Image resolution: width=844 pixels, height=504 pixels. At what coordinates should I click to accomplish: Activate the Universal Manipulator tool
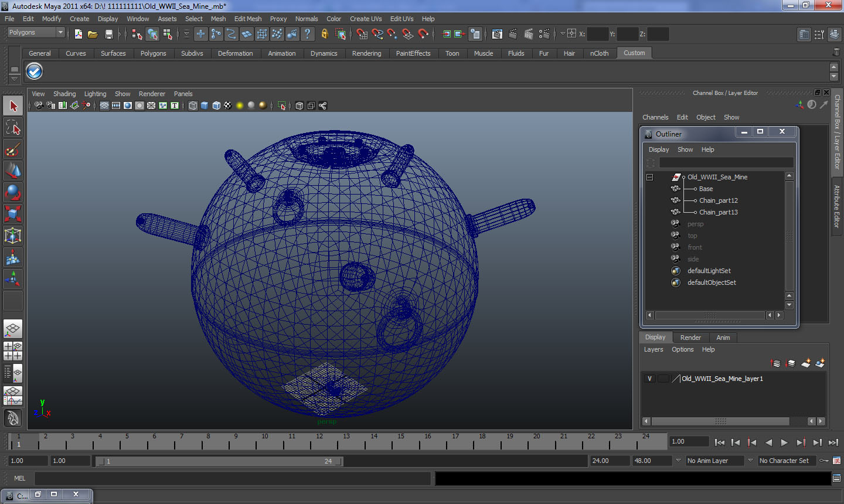coord(13,236)
